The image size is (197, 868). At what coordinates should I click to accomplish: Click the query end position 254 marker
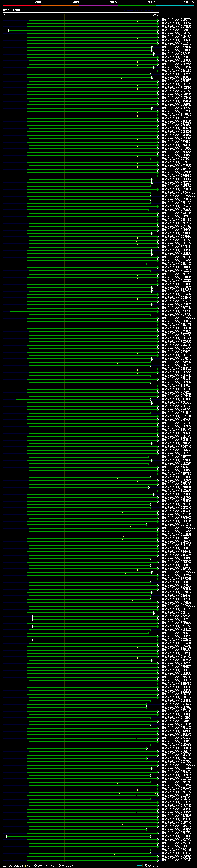click(x=155, y=15)
